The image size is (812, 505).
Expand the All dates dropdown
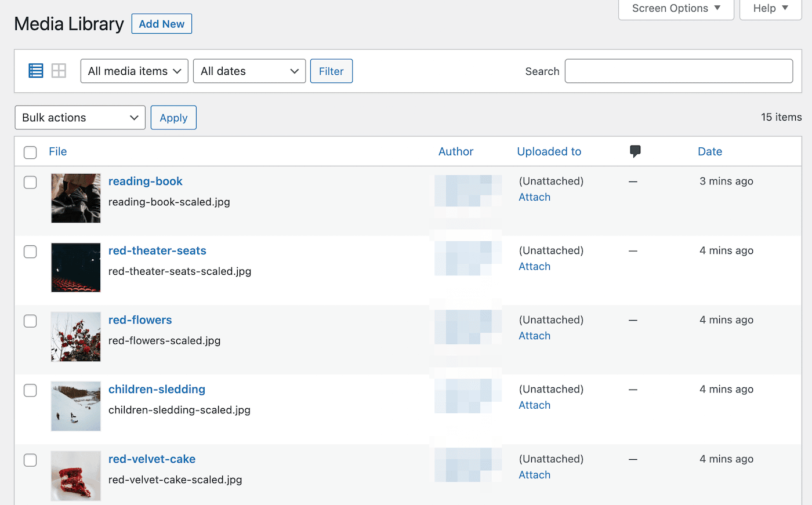(249, 71)
